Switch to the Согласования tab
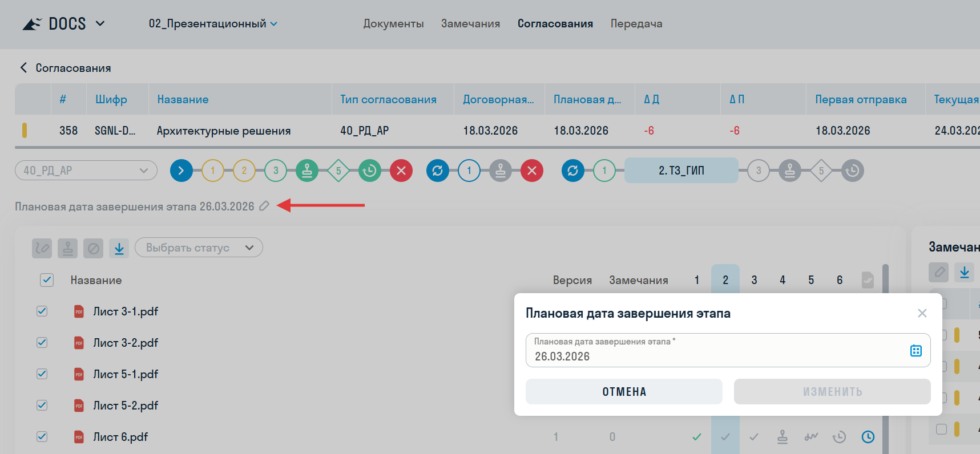The height and width of the screenshot is (454, 980). 555,23
